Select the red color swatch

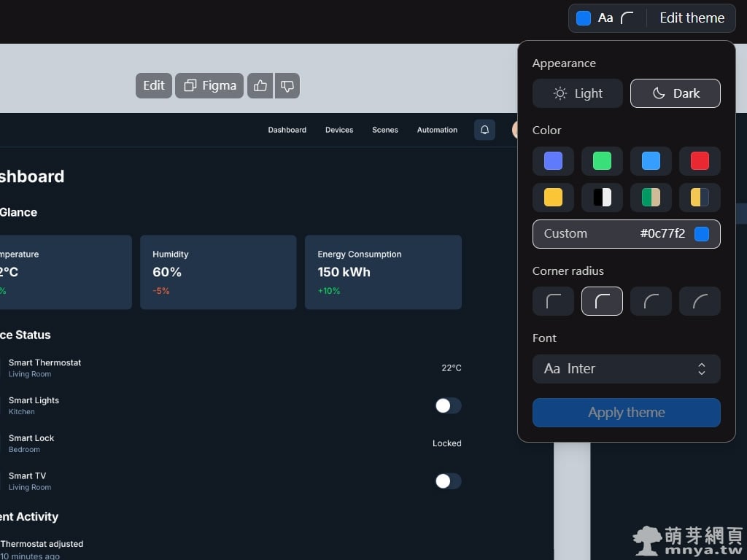pos(700,161)
